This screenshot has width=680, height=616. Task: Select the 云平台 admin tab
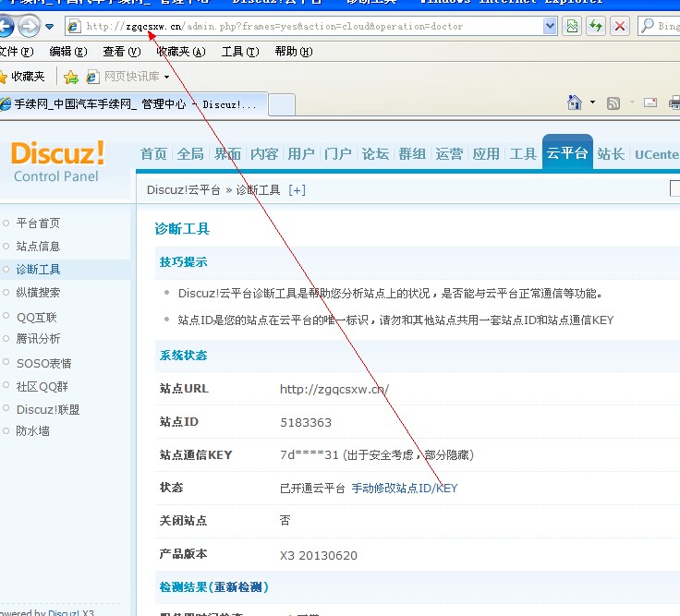point(567,152)
